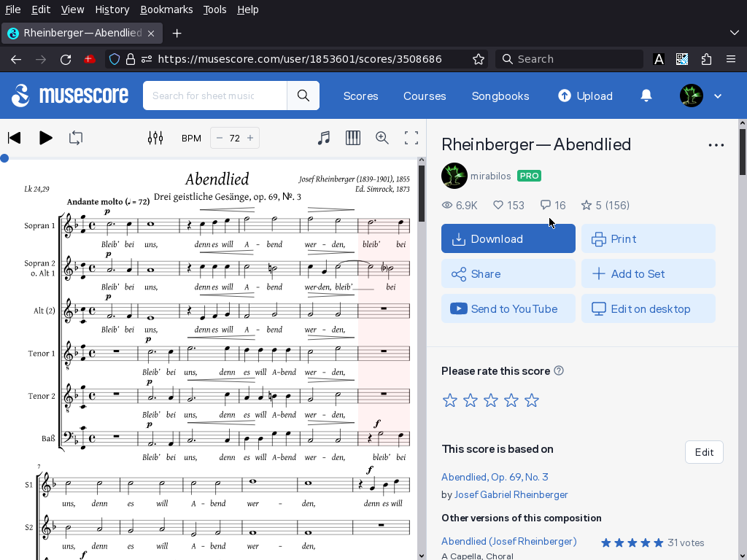Print the score
Screen dimensions: 747x560
point(649,238)
